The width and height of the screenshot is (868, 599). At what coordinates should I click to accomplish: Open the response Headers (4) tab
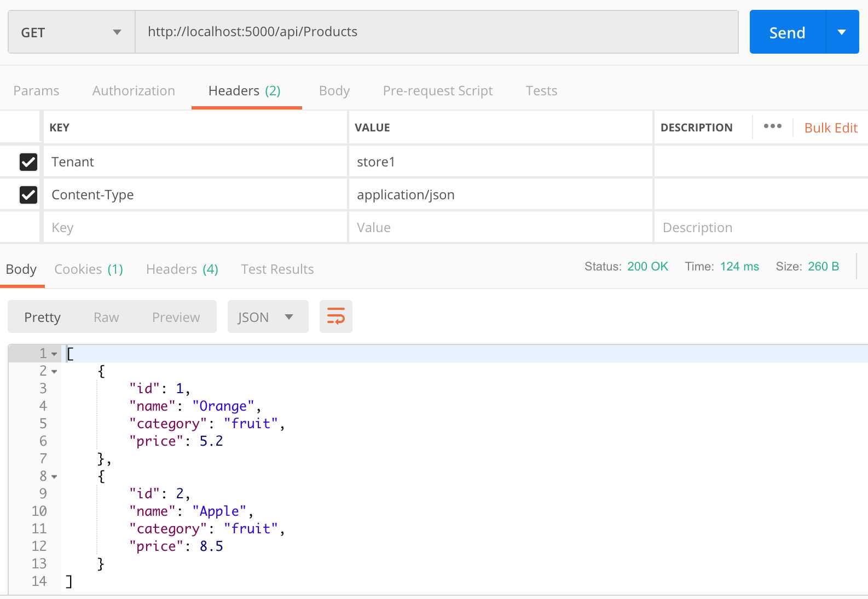pos(182,269)
